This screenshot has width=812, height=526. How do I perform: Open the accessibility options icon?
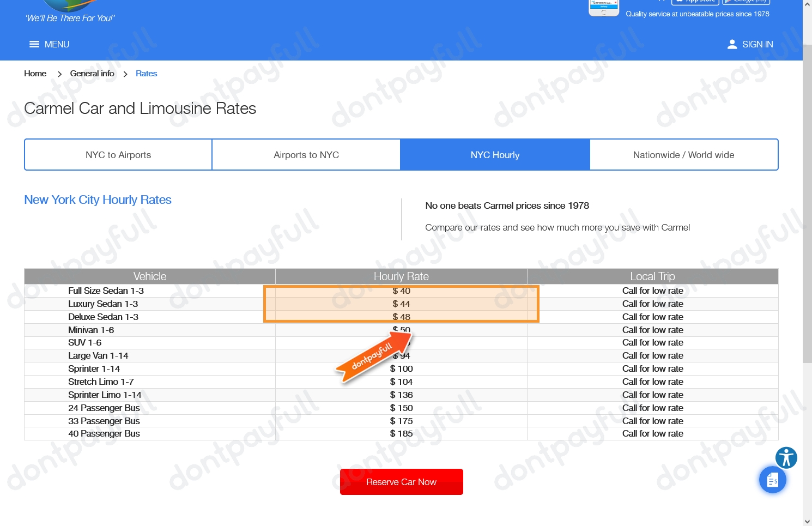(x=786, y=458)
